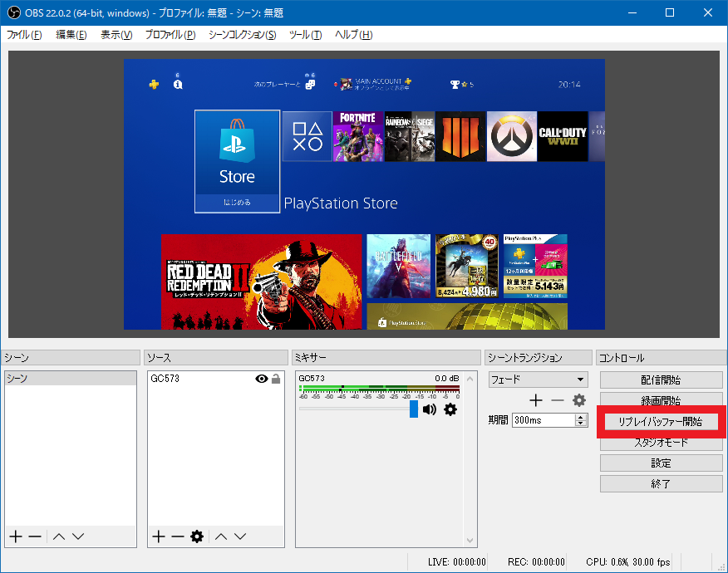
Task: Add a new source with plus icon
Action: 159,536
